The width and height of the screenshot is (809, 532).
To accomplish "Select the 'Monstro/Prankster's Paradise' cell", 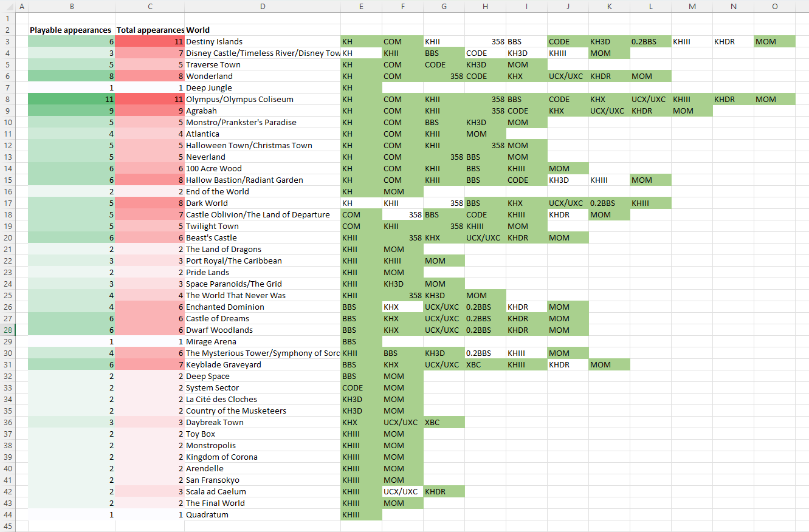I will (263, 122).
